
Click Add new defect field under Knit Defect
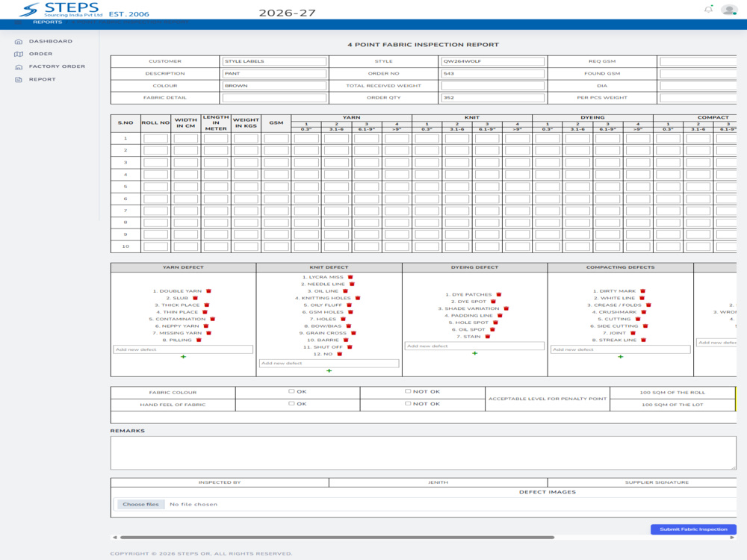point(329,364)
